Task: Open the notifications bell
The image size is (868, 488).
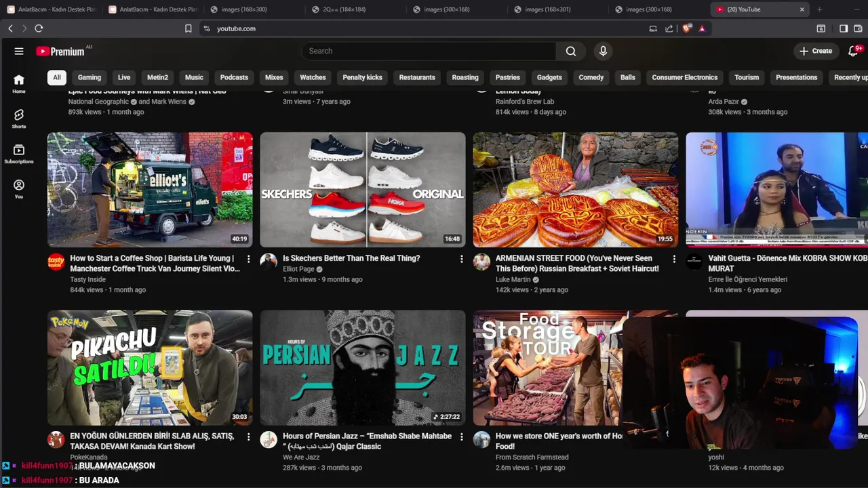Action: point(853,51)
